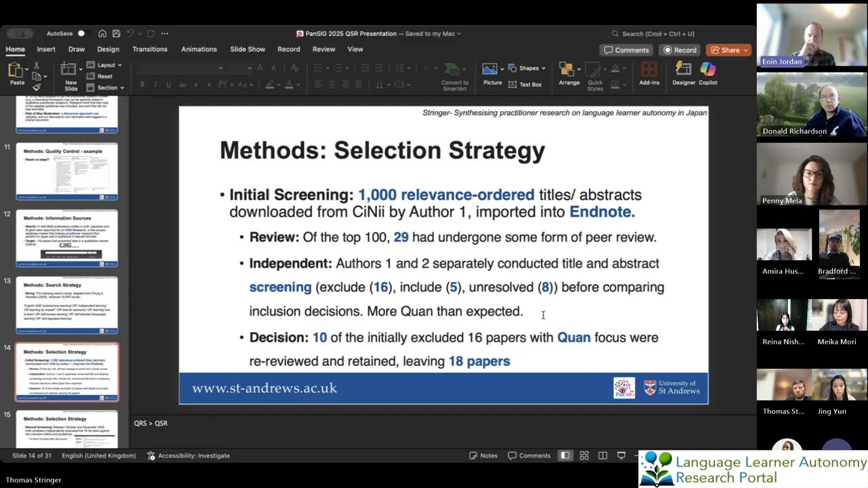Select the Format Painter brush
This screenshot has width=868, height=488.
coord(37,87)
